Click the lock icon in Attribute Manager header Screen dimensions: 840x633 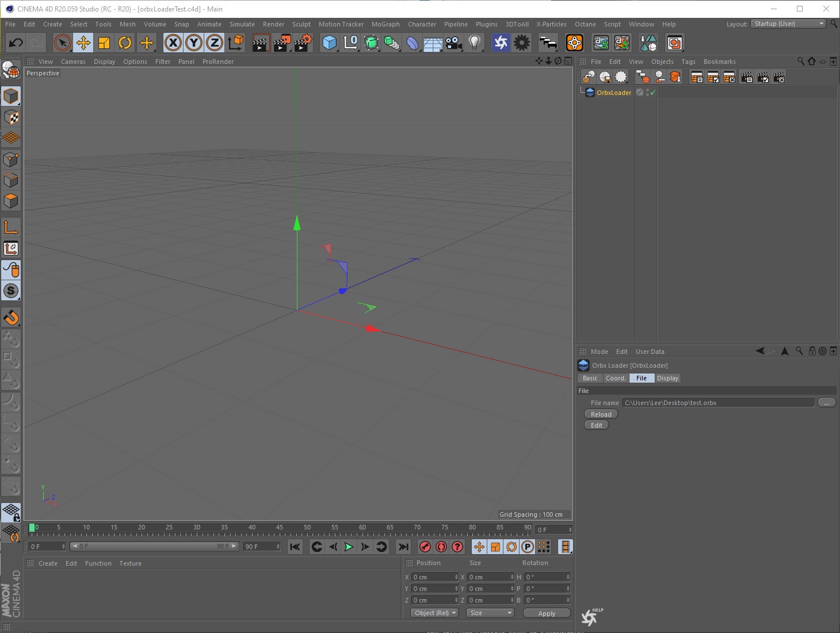click(x=812, y=351)
